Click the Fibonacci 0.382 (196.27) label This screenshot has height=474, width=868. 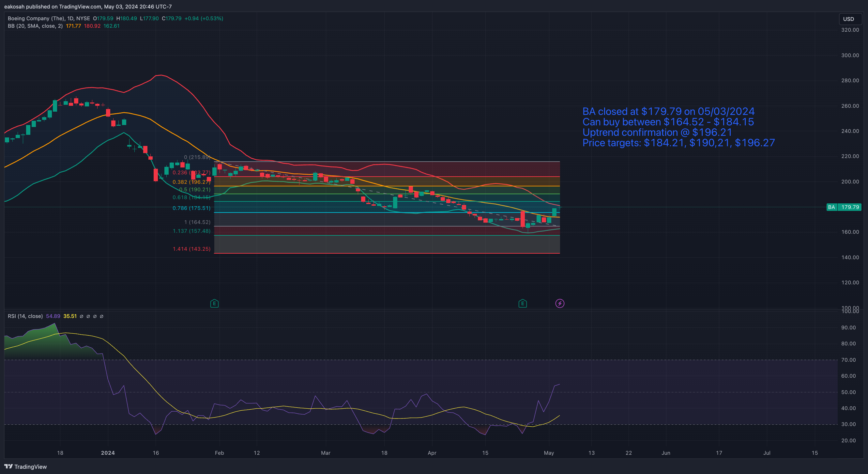pos(191,182)
